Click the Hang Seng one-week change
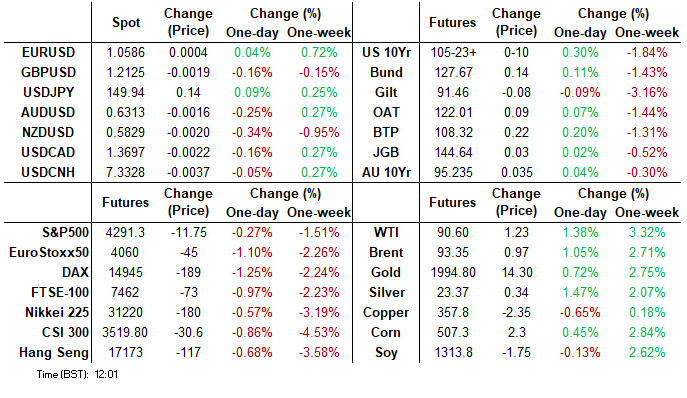The image size is (687, 398). 319,352
